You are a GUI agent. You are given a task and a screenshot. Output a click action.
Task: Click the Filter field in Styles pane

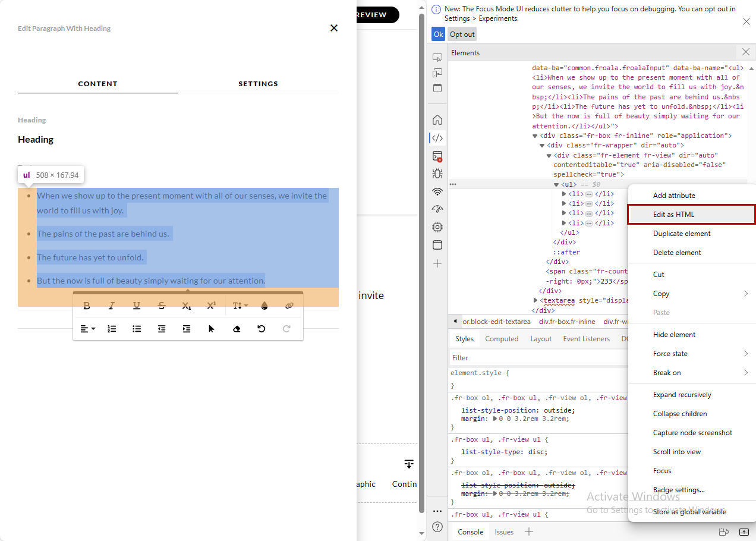(535, 358)
